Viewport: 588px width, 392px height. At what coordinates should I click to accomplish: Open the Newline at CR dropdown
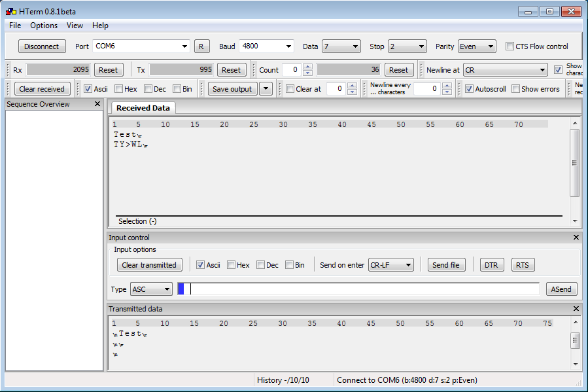click(506, 70)
